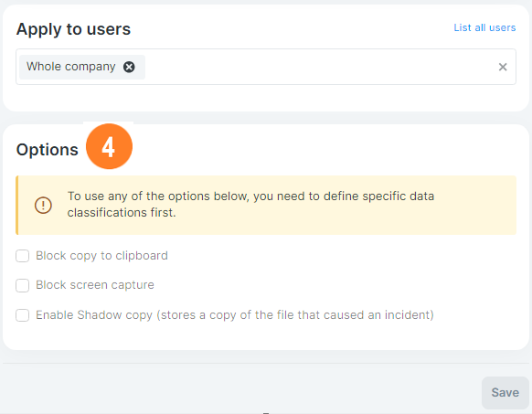This screenshot has width=532, height=414.
Task: Click the "Apply to users" heading
Action: click(x=73, y=29)
